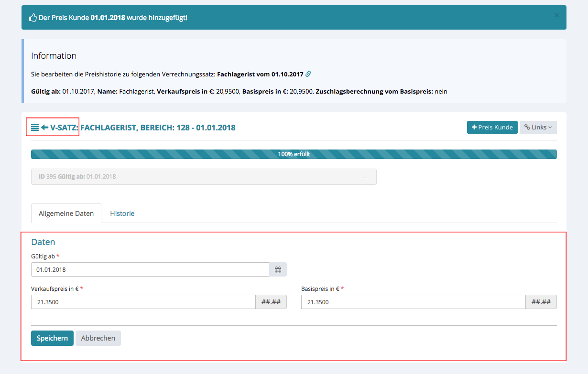Click the back arrow next to V-SATZ
The width and height of the screenshot is (588, 374).
tap(45, 128)
